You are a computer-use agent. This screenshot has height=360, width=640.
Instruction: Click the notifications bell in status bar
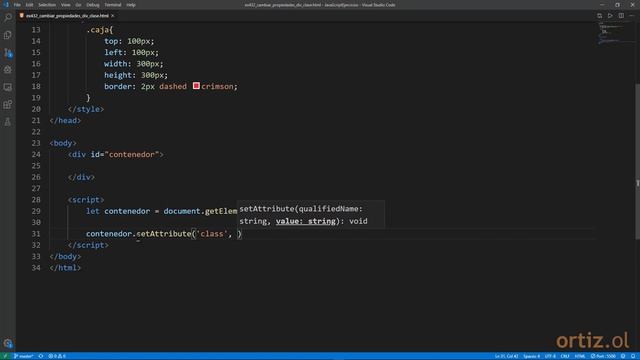click(633, 356)
